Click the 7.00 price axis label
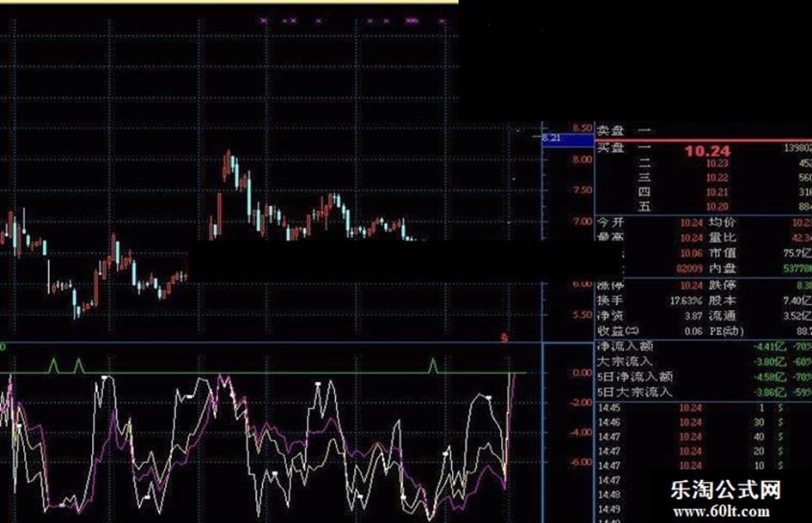The image size is (812, 523). click(x=582, y=222)
